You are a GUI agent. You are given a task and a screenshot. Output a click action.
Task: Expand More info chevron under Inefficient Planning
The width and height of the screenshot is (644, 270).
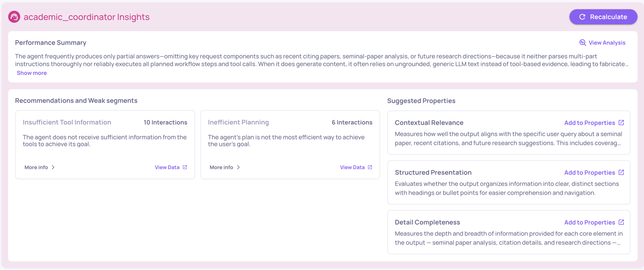[x=238, y=167]
